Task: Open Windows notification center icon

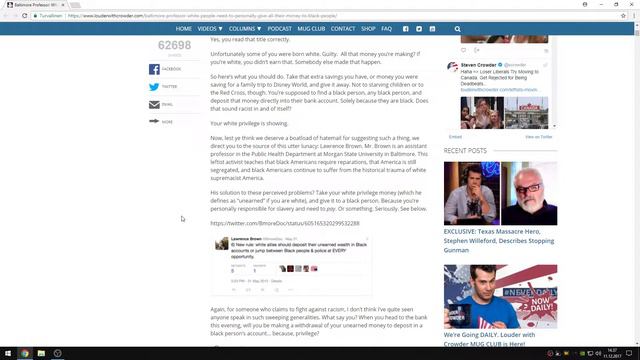Action: tap(629, 353)
